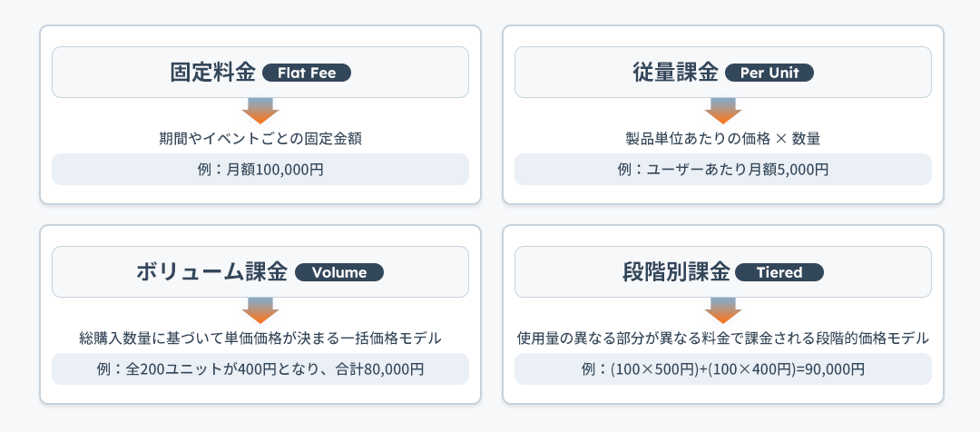
Task: Select the ユーザーあたり月額5,000円 example box
Action: pyautogui.click(x=723, y=170)
